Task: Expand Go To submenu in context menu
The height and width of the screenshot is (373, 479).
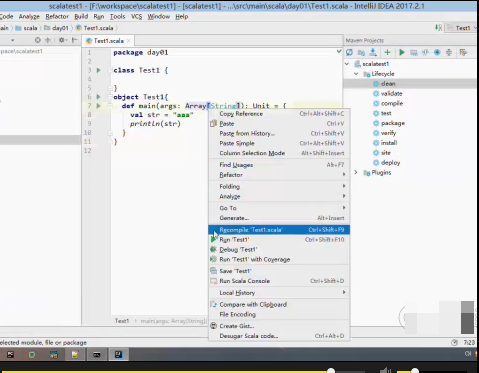Action: pos(279,208)
